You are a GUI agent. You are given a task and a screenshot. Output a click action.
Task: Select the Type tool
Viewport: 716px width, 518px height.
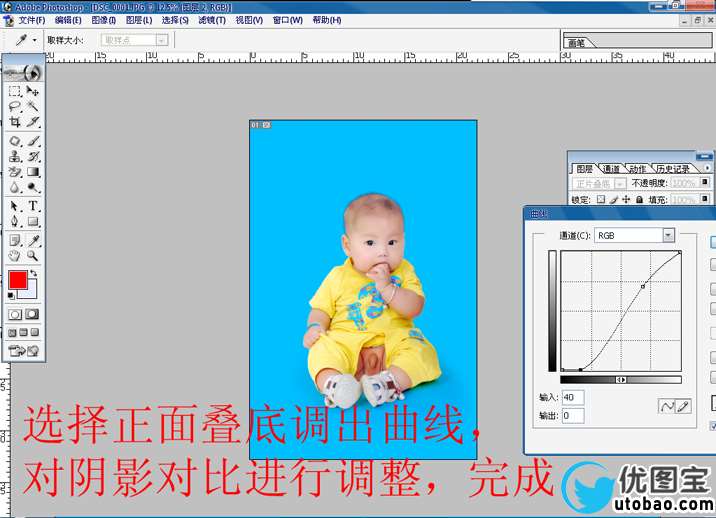[x=32, y=206]
